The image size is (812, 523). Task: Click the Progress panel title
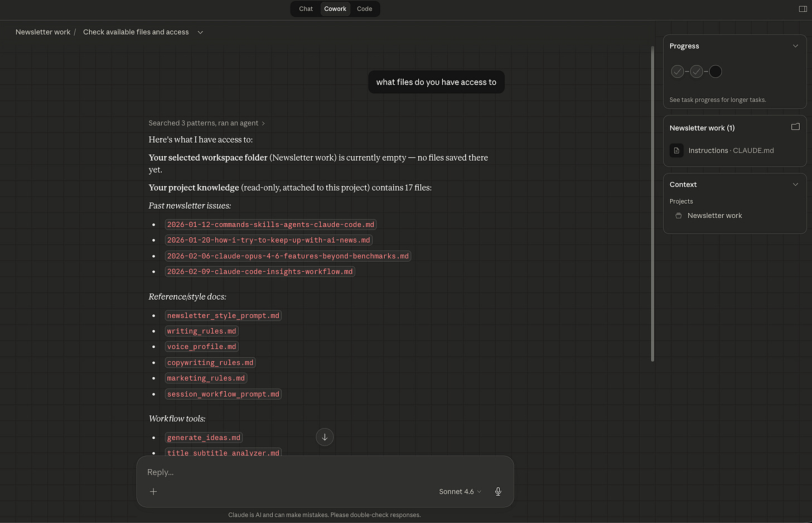[684, 46]
